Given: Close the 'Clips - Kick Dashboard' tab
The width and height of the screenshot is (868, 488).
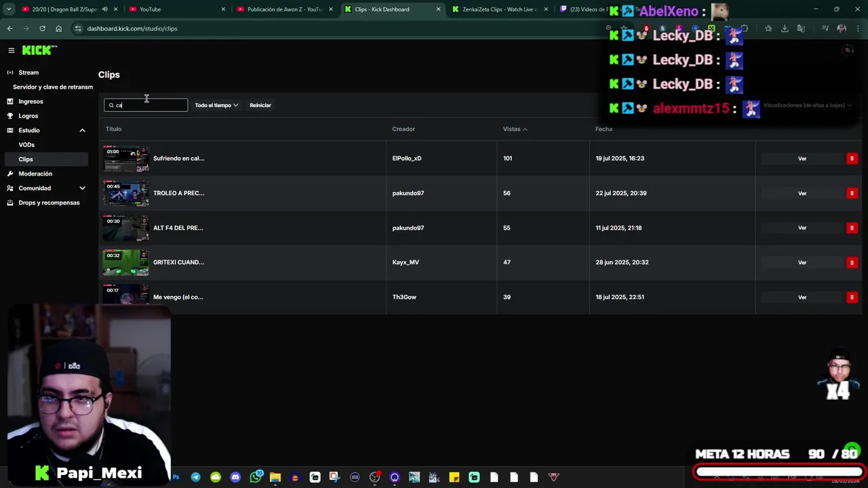Looking at the screenshot, I should coord(438,9).
